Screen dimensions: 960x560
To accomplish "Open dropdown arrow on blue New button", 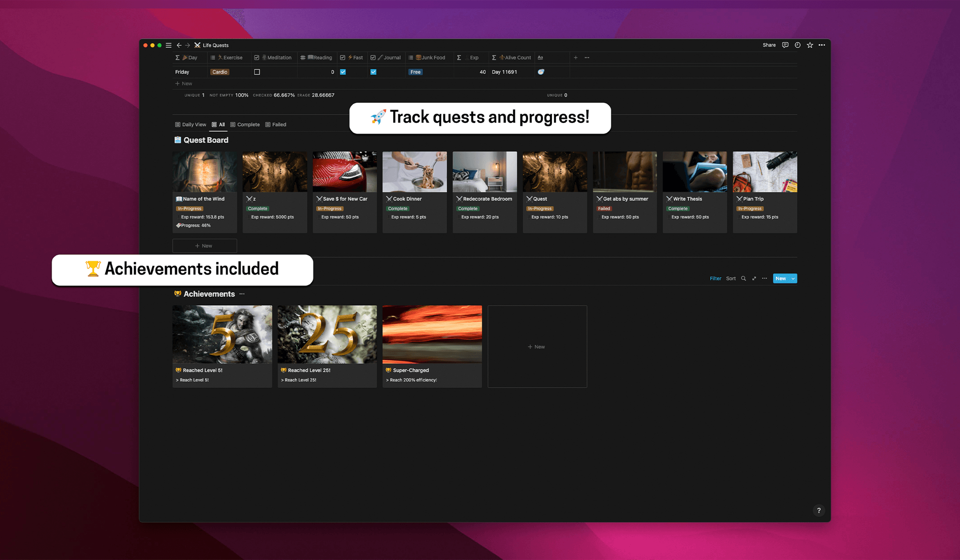I will (x=793, y=278).
